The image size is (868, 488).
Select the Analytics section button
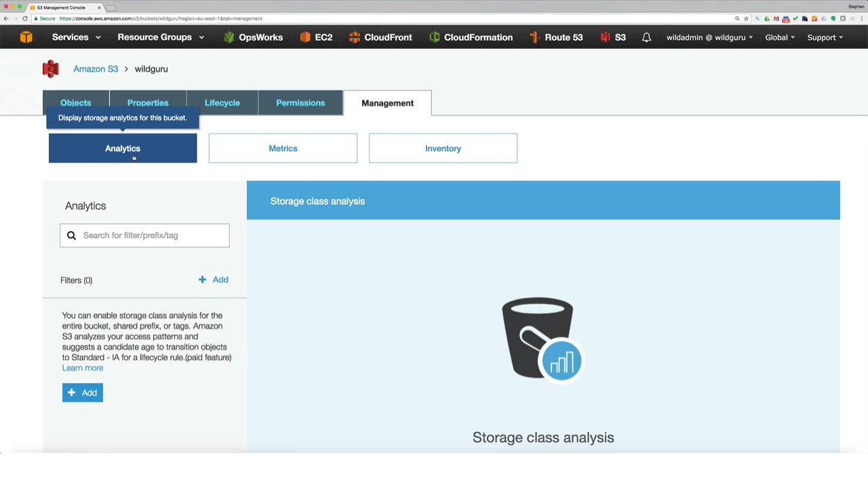point(123,148)
